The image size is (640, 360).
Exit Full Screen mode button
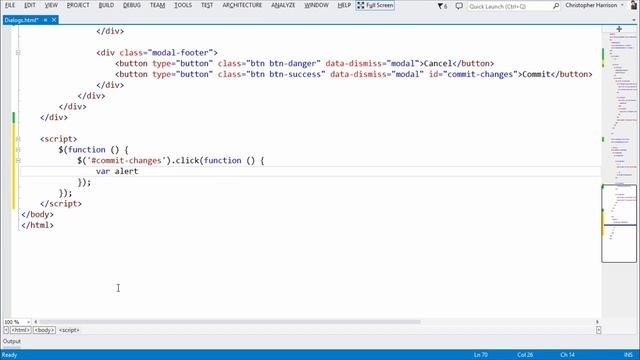(375, 5)
